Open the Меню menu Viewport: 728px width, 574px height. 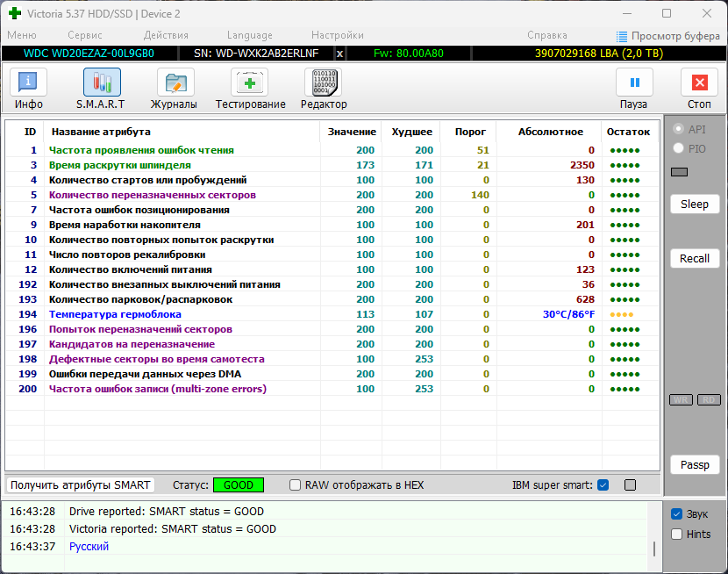[22, 35]
